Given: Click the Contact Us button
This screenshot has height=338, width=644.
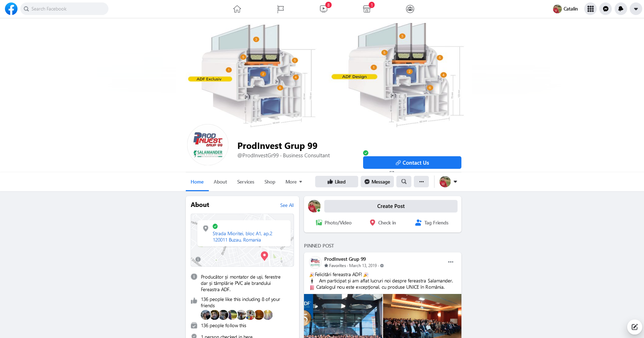Looking at the screenshot, I should 412,163.
